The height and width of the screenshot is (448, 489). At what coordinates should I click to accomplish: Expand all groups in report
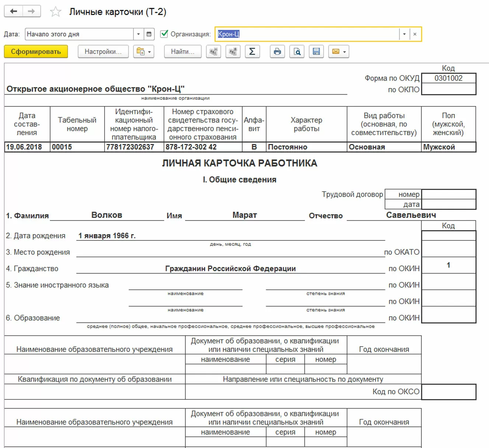point(233,52)
